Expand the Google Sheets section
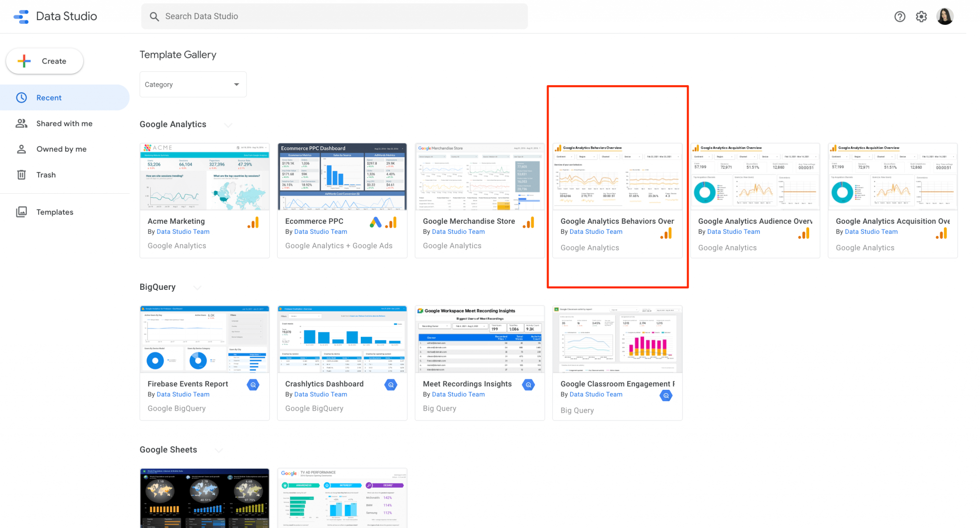The height and width of the screenshot is (528, 980). pos(219,450)
